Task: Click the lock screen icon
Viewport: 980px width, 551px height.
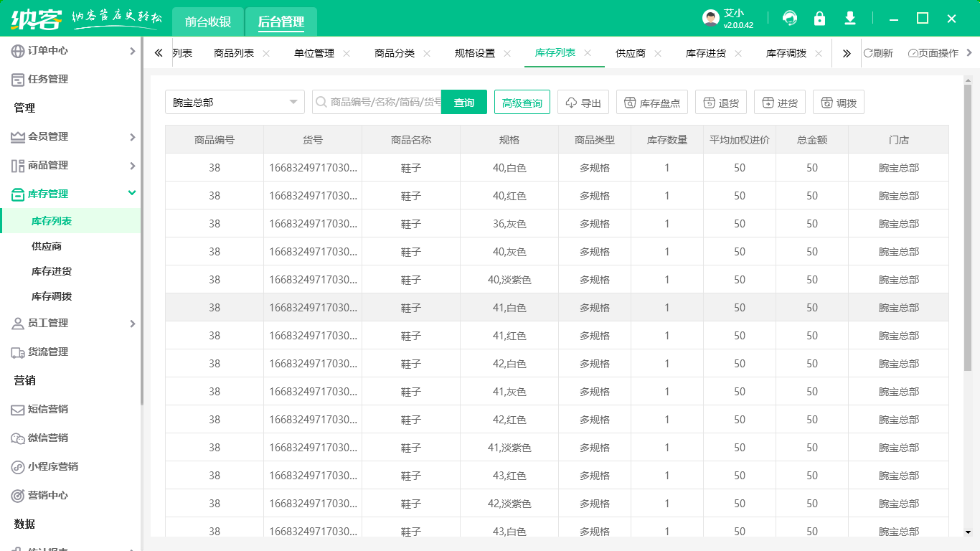Action: [x=819, y=18]
